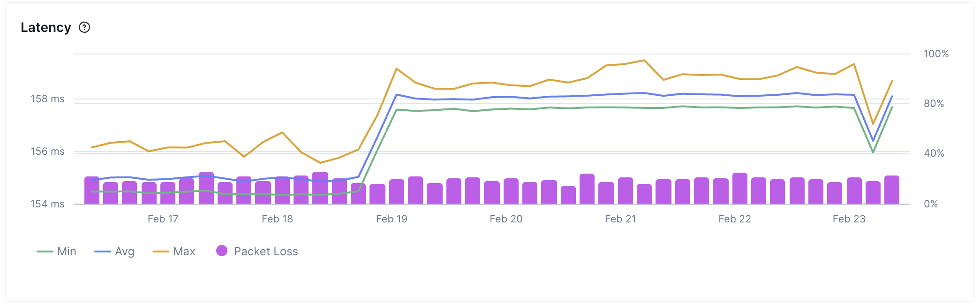Click the 158 ms axis label
The height and width of the screenshot is (305, 980).
point(48,99)
